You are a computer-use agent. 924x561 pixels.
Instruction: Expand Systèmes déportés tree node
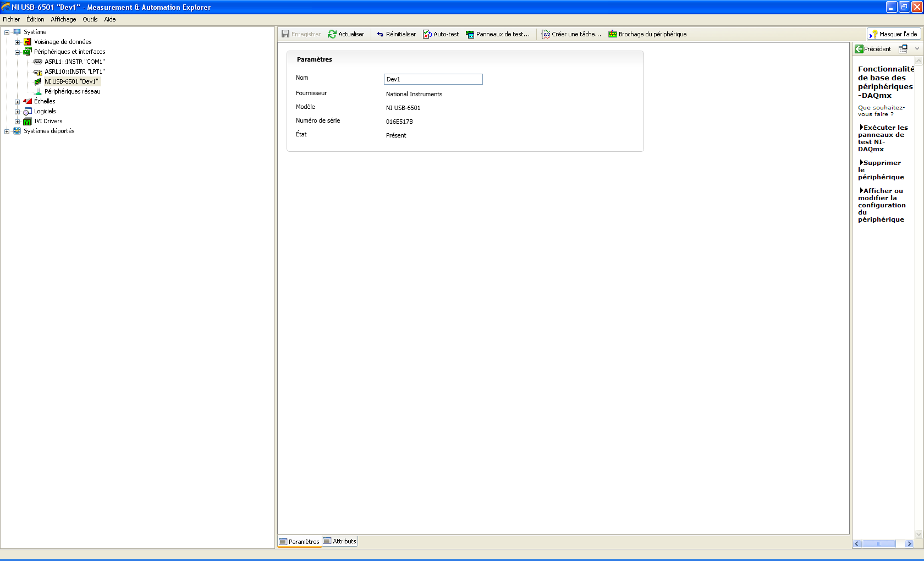tap(7, 131)
